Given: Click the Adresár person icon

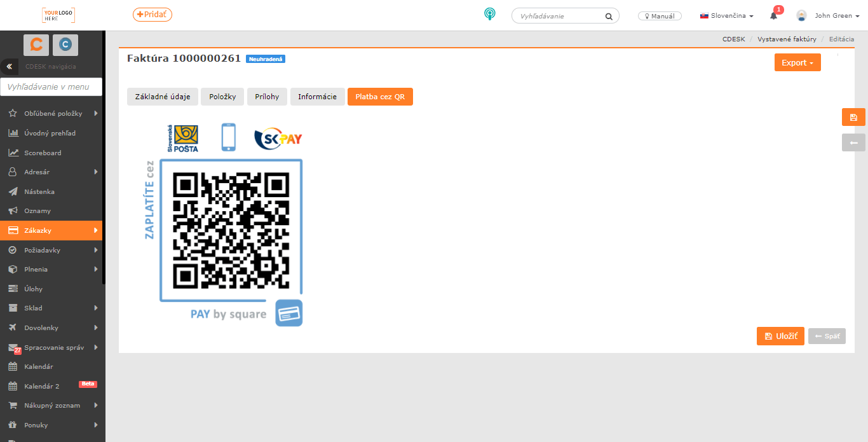Looking at the screenshot, I should coord(13,172).
